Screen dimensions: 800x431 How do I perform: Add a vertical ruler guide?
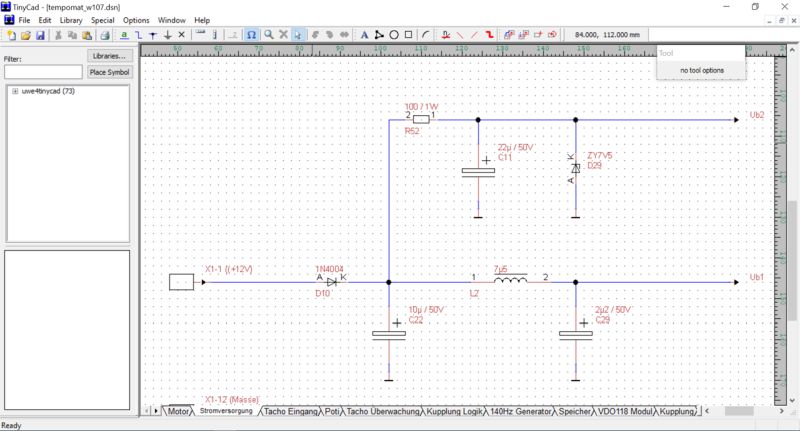[214, 35]
